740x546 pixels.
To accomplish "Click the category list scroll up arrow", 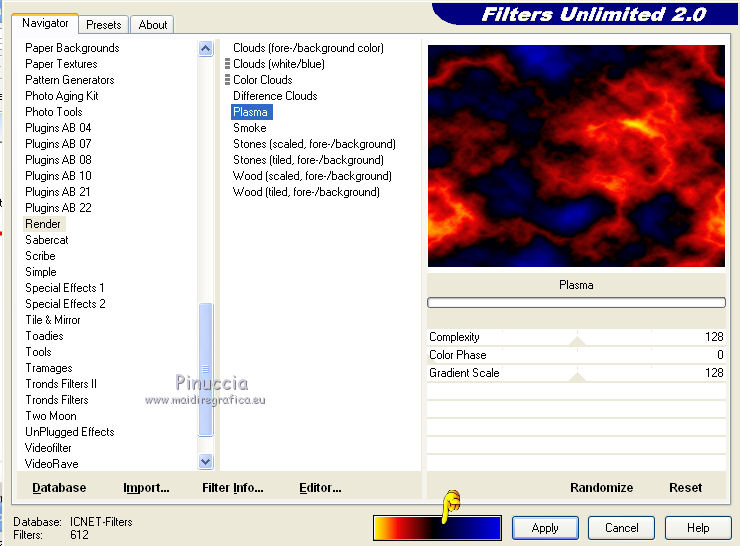I will [206, 49].
